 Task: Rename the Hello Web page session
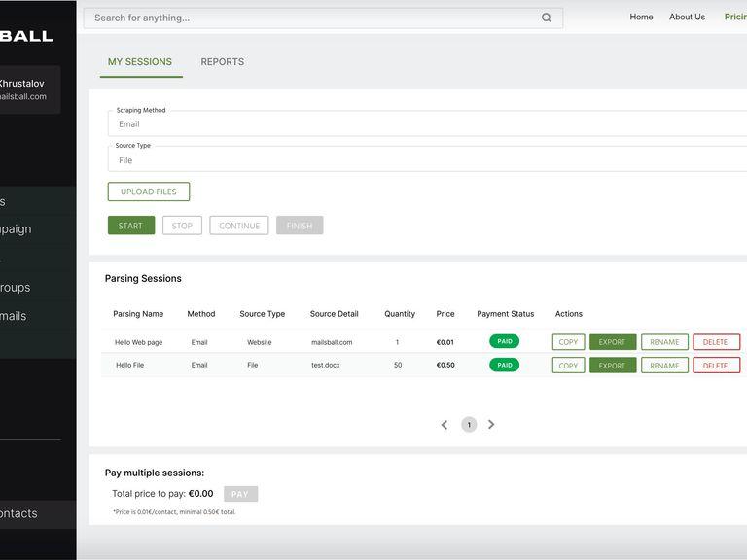point(664,342)
